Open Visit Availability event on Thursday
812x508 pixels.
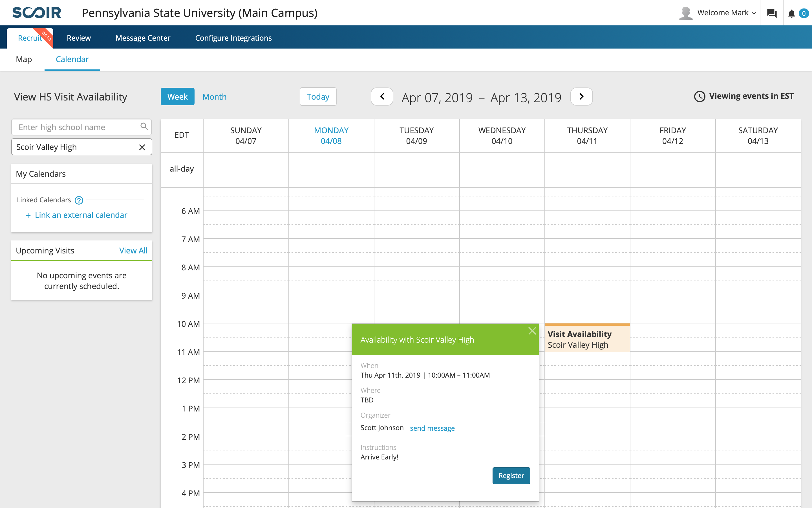587,338
